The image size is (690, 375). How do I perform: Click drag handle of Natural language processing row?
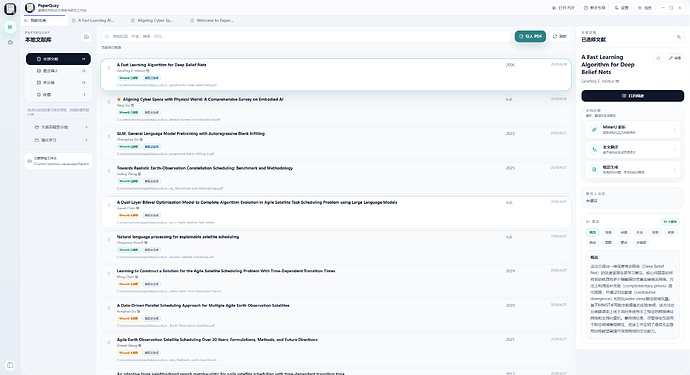coord(109,239)
